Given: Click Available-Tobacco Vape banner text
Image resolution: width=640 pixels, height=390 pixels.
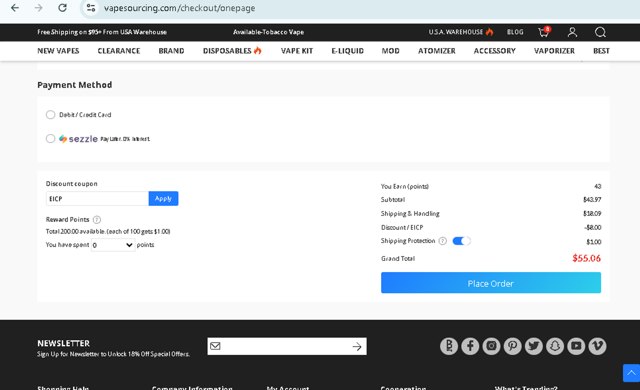Looking at the screenshot, I should (x=269, y=32).
